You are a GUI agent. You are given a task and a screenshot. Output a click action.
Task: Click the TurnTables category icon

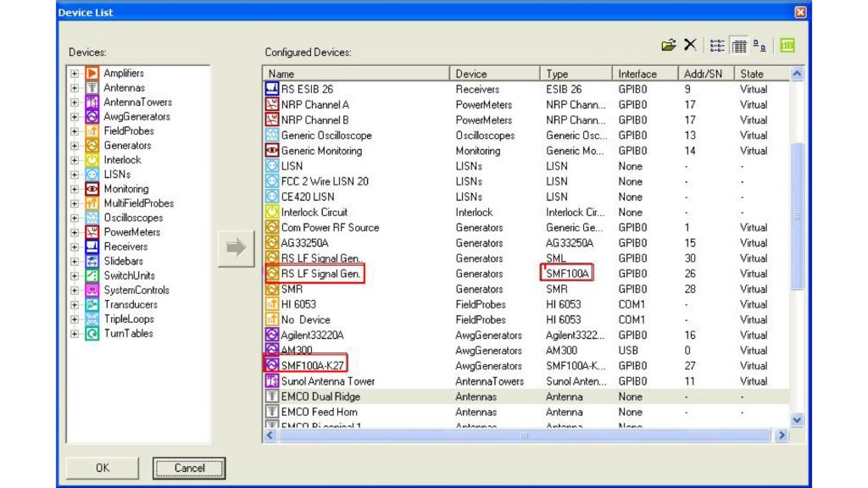tap(92, 333)
